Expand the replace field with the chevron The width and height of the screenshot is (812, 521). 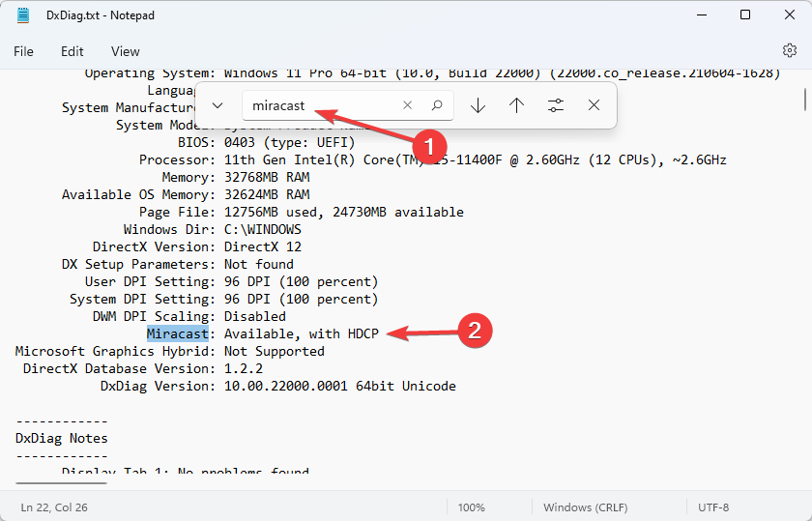[217, 105]
